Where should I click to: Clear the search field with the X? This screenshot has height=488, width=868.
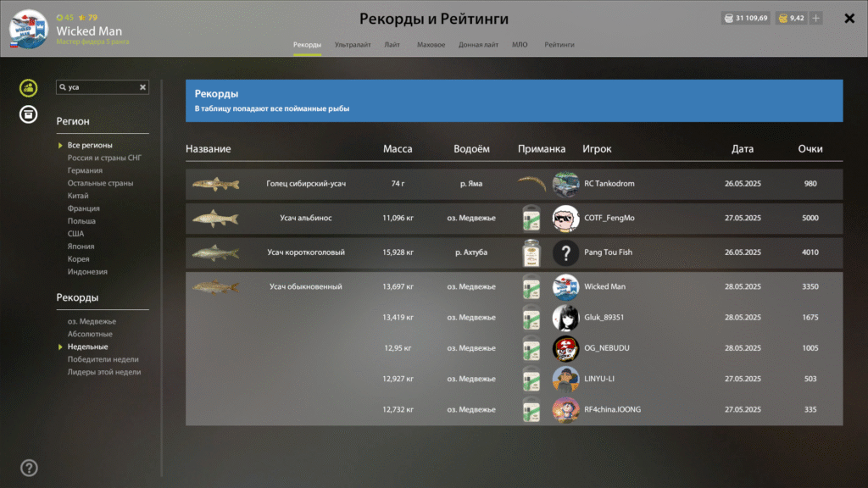pyautogui.click(x=142, y=87)
